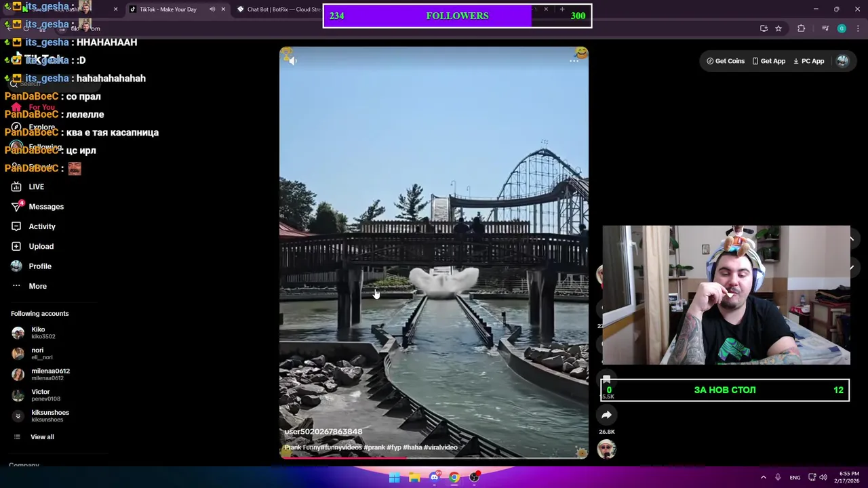Click the install app icon in the address bar
This screenshot has width=868, height=488.
(764, 28)
